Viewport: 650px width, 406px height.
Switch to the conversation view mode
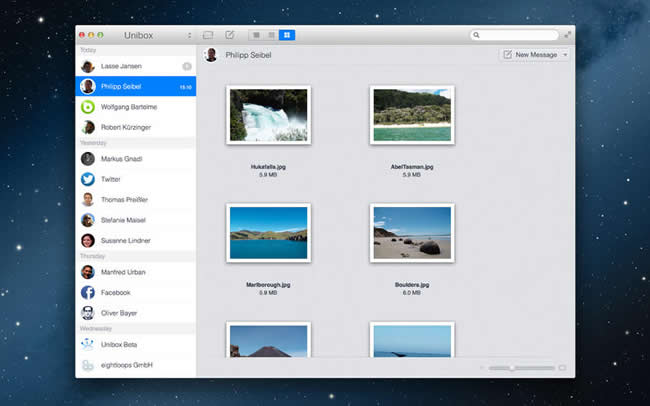[256, 35]
